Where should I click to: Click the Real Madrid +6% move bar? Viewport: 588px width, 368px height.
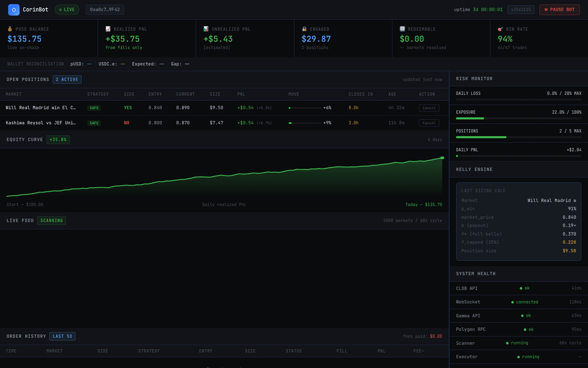point(305,108)
